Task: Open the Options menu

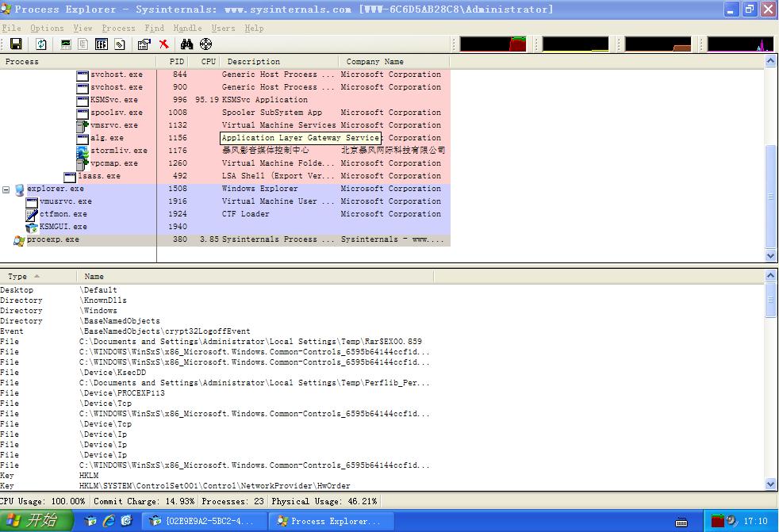Action: point(47,28)
